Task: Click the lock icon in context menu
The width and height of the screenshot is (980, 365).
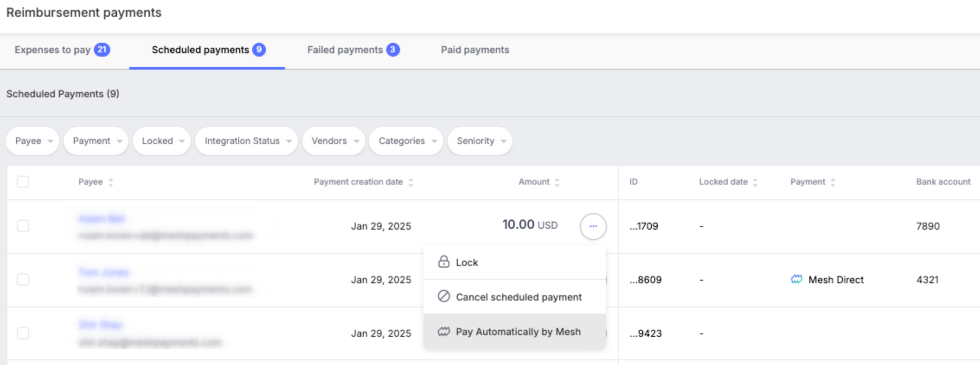Action: tap(444, 262)
